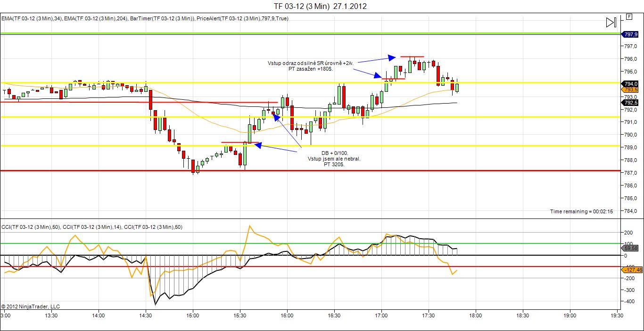Click the 'Vstup jsem ale nebral.' text
Viewport: 644px width, 331px height.
(x=334, y=159)
